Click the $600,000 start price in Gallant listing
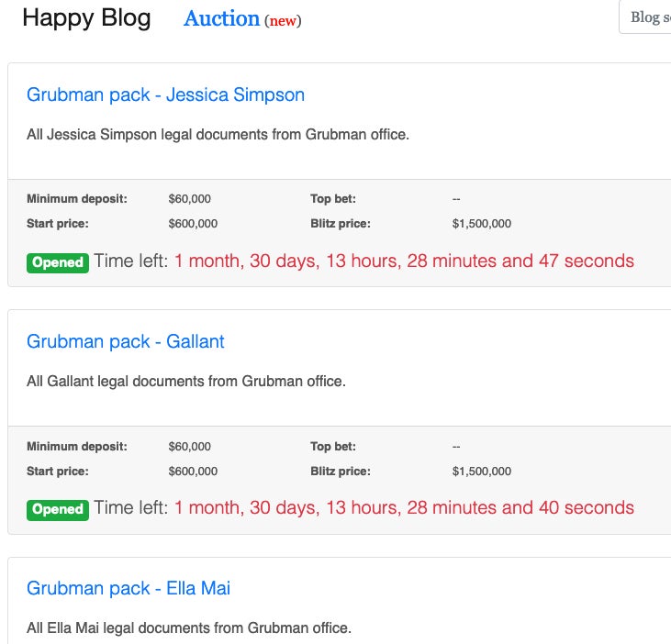The width and height of the screenshot is (671, 644). coord(193,472)
